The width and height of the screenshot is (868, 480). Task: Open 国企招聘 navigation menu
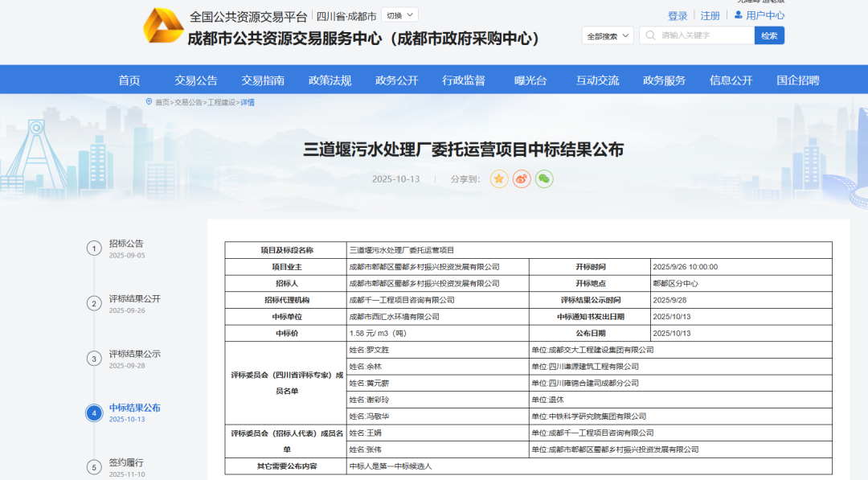(798, 80)
